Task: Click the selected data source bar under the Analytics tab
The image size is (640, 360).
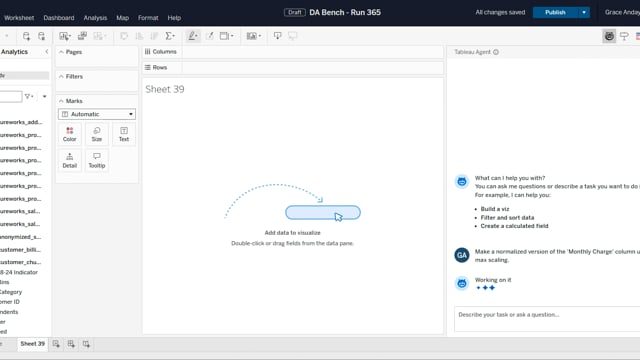Action: pyautogui.click(x=24, y=76)
